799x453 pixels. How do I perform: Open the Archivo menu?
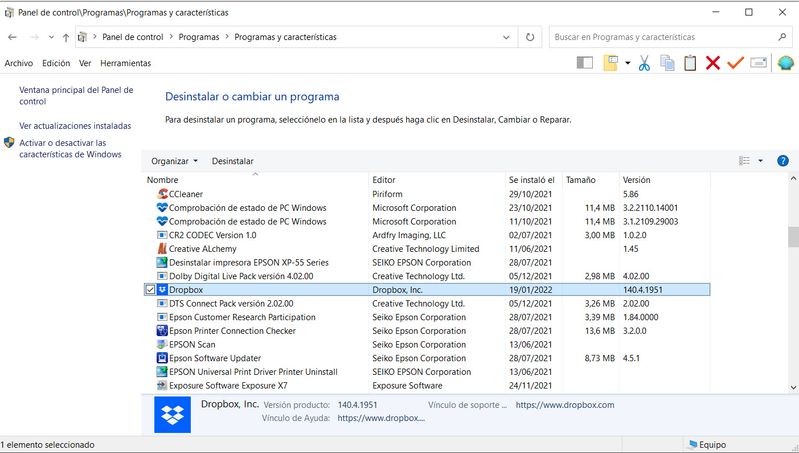pos(19,63)
